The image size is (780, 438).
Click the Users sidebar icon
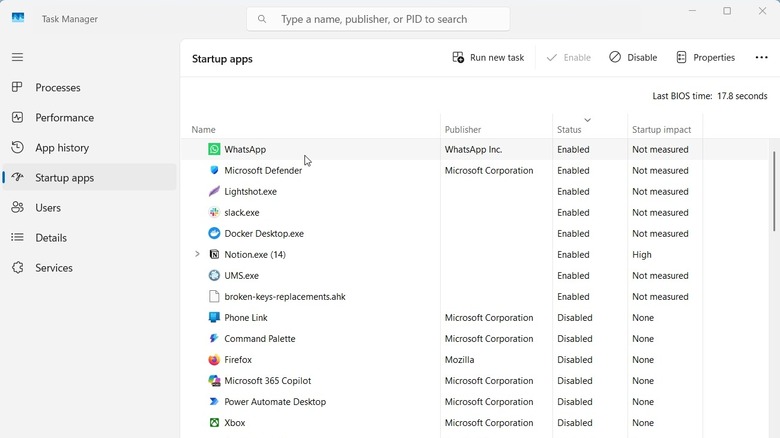tap(17, 208)
